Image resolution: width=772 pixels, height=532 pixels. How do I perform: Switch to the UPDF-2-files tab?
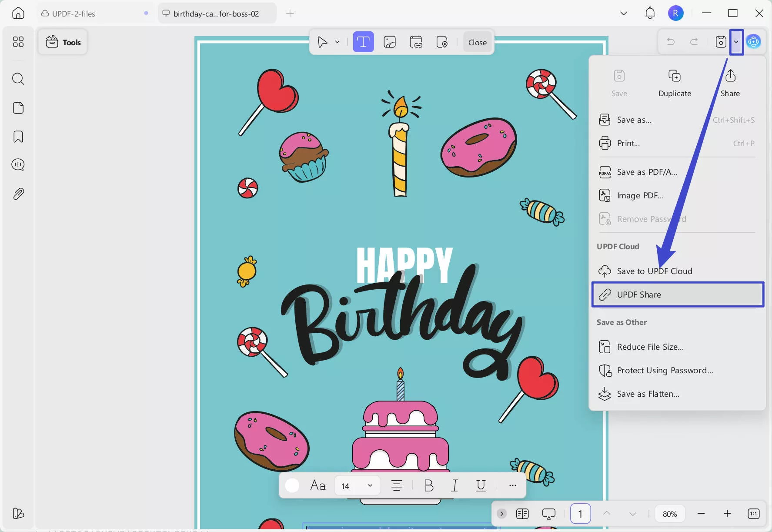coord(74,13)
